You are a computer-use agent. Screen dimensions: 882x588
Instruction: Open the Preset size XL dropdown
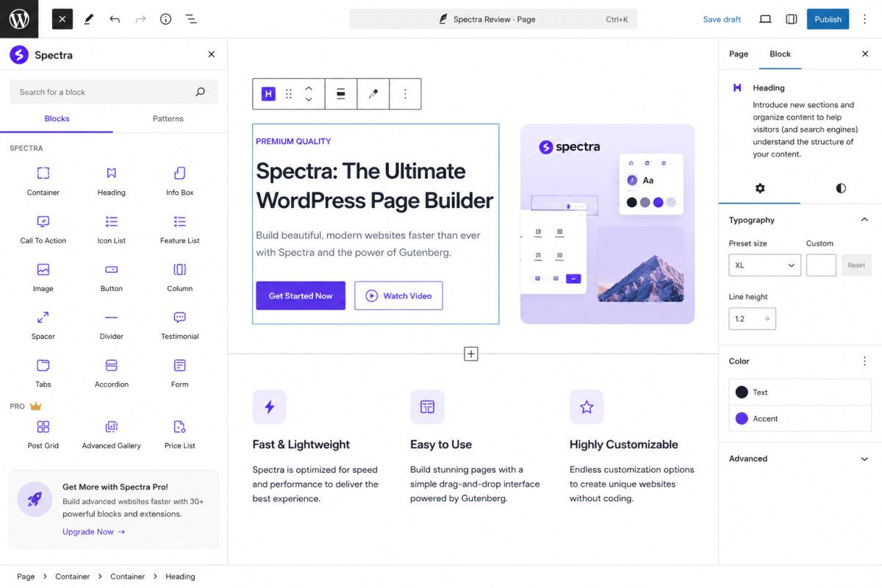(764, 265)
